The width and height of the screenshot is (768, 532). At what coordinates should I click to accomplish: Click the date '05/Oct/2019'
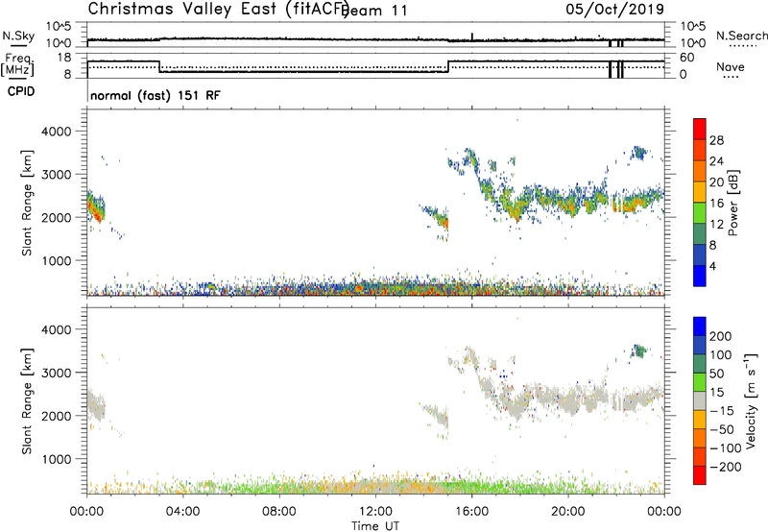click(615, 10)
